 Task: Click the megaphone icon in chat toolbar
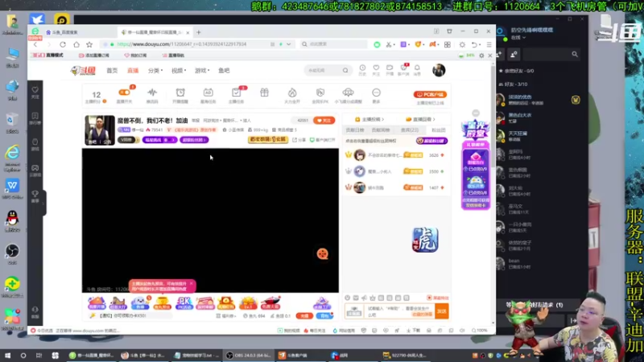click(365, 298)
